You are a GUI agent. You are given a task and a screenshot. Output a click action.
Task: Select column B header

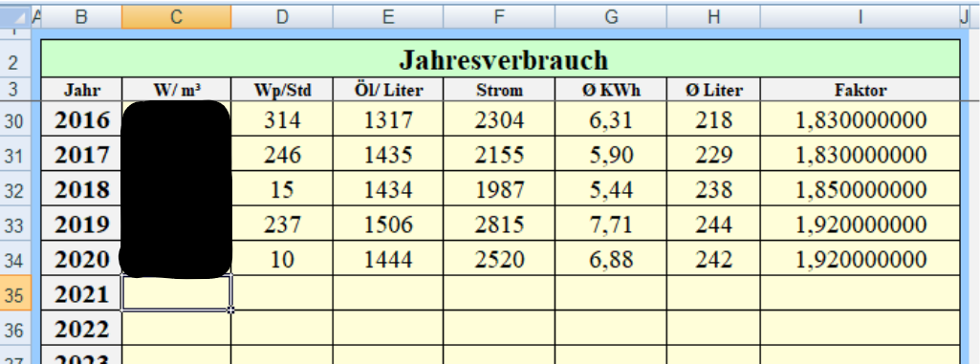[82, 17]
